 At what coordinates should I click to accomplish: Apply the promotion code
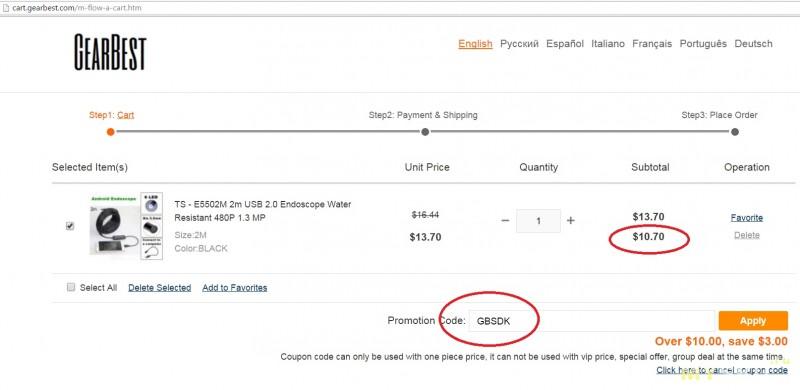coord(753,321)
